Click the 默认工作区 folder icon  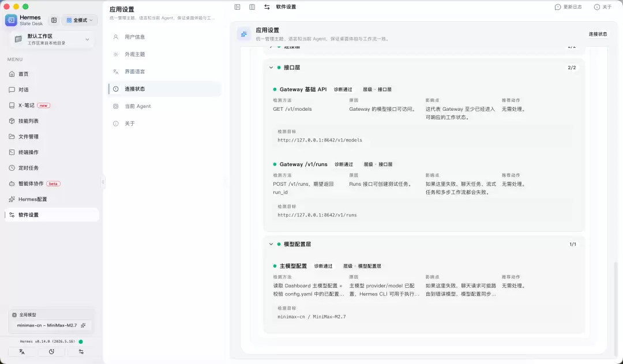tap(18, 39)
